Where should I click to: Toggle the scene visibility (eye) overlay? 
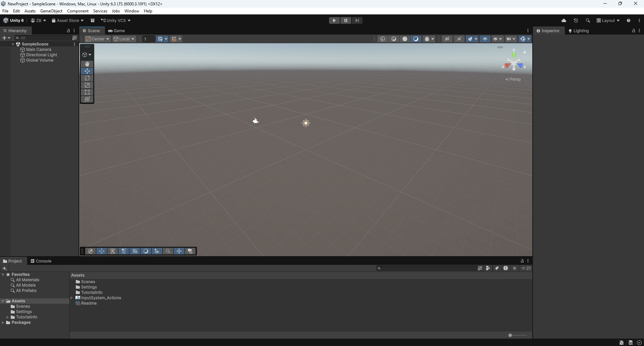tap(484, 39)
